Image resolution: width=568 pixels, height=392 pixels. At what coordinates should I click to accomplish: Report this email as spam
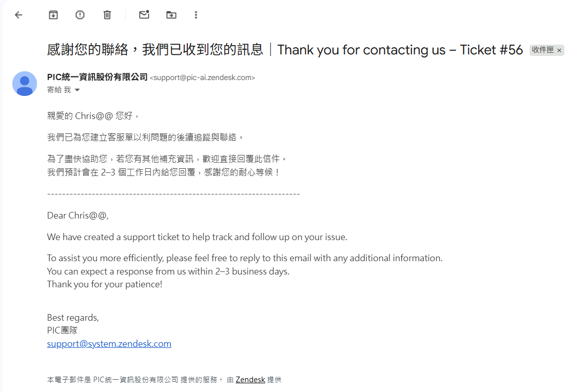(80, 15)
